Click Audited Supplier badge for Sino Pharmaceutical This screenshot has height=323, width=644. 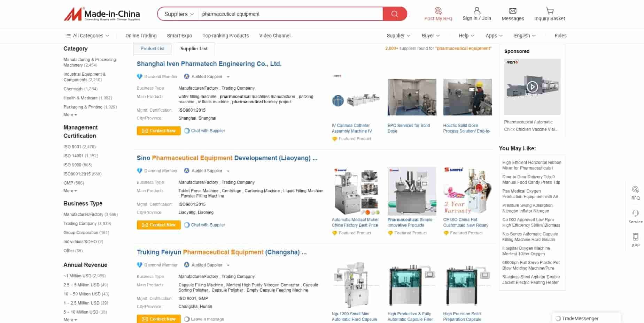click(x=203, y=171)
